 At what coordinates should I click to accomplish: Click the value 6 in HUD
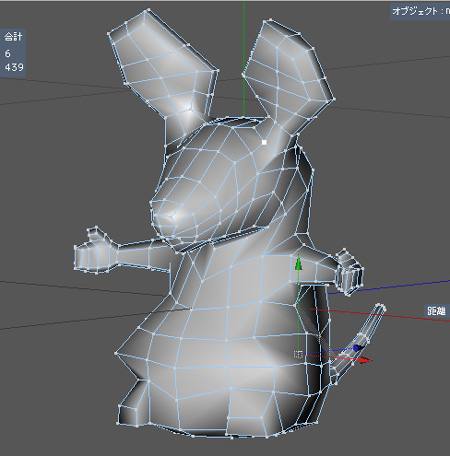(8, 53)
